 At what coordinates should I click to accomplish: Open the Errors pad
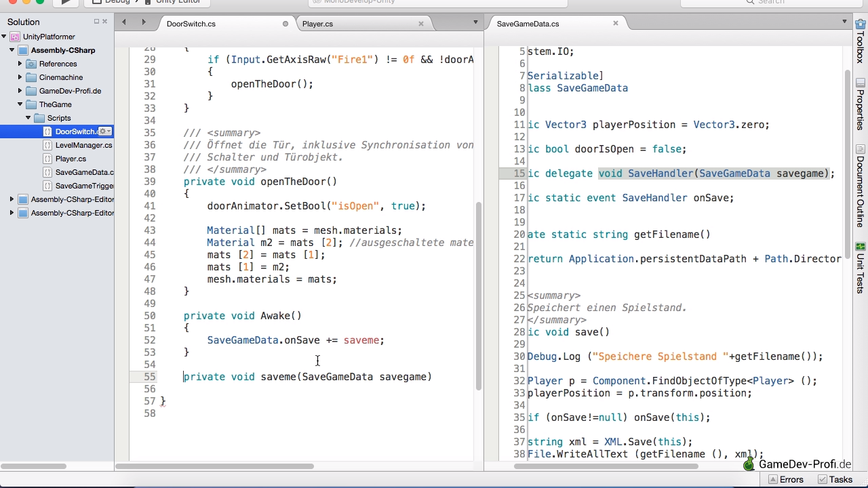pyautogui.click(x=786, y=479)
